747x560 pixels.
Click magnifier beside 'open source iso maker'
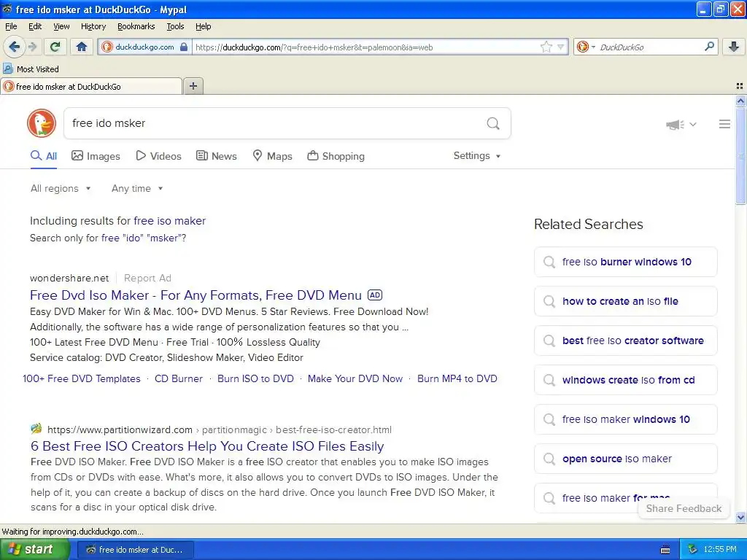pos(549,459)
